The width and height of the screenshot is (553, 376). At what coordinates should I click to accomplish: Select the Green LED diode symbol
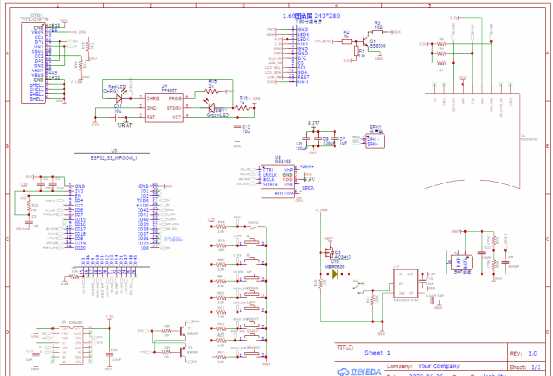(x=212, y=107)
